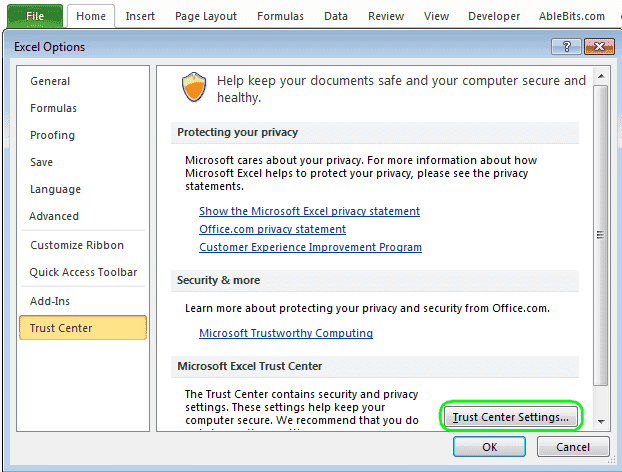
Task: Select Quick Access Toolbar category
Action: tap(83, 272)
